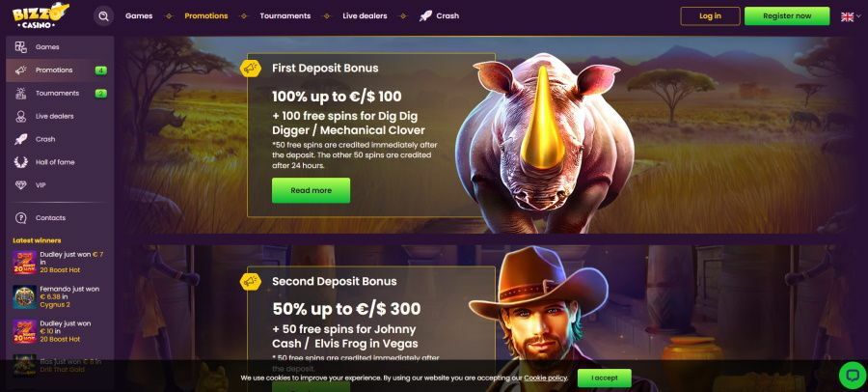868x392 pixels.
Task: Click the Log in button
Action: pos(710,16)
